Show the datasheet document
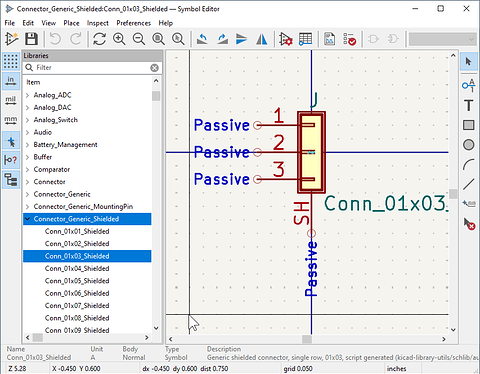480x374 pixels. click(x=329, y=39)
